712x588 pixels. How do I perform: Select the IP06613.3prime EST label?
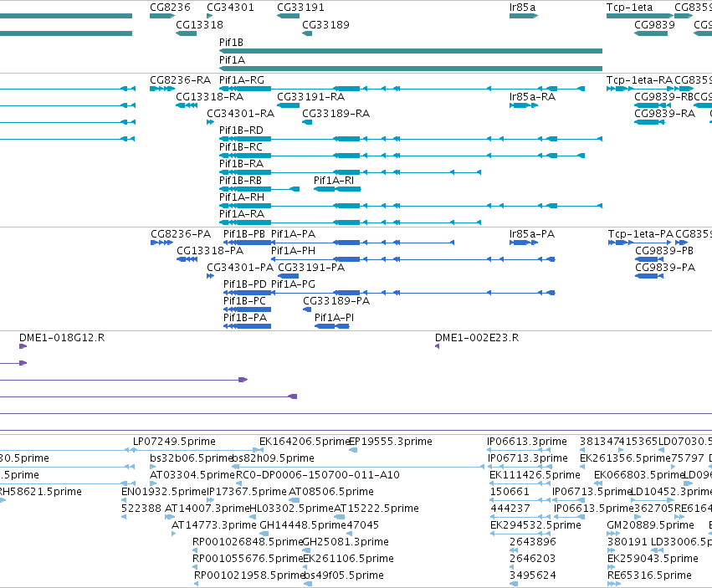(x=527, y=442)
